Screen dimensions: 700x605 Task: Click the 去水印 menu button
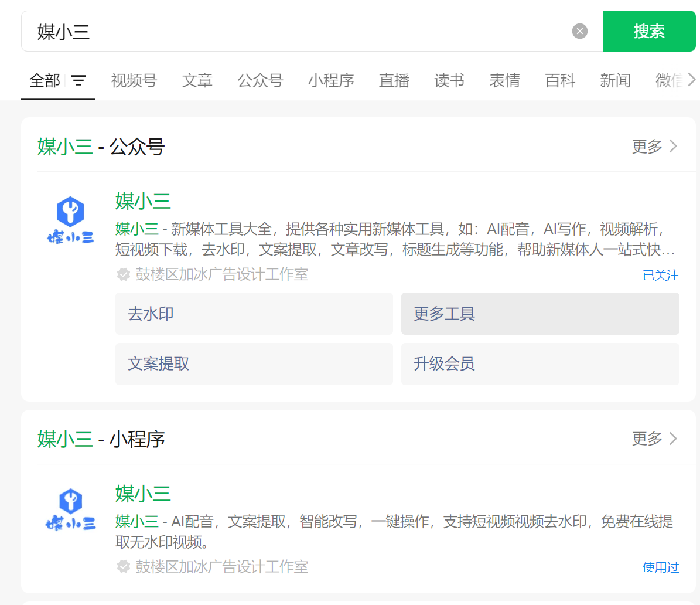coord(254,314)
